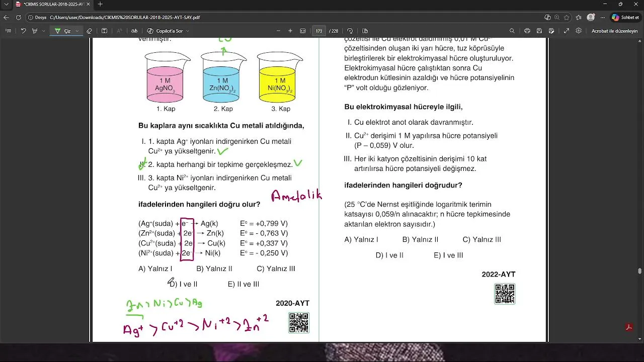Open browser Settings and more menu
This screenshot has width=644, height=362.
pos(603,17)
